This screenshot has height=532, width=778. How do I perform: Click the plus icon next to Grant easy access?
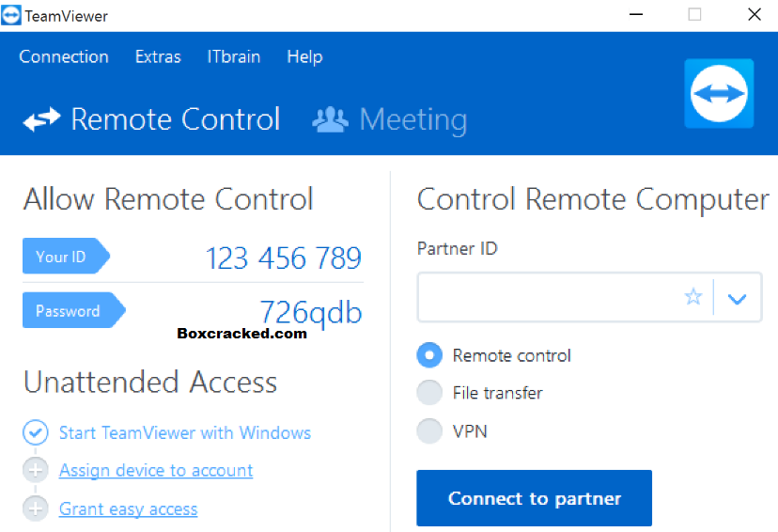coord(35,509)
